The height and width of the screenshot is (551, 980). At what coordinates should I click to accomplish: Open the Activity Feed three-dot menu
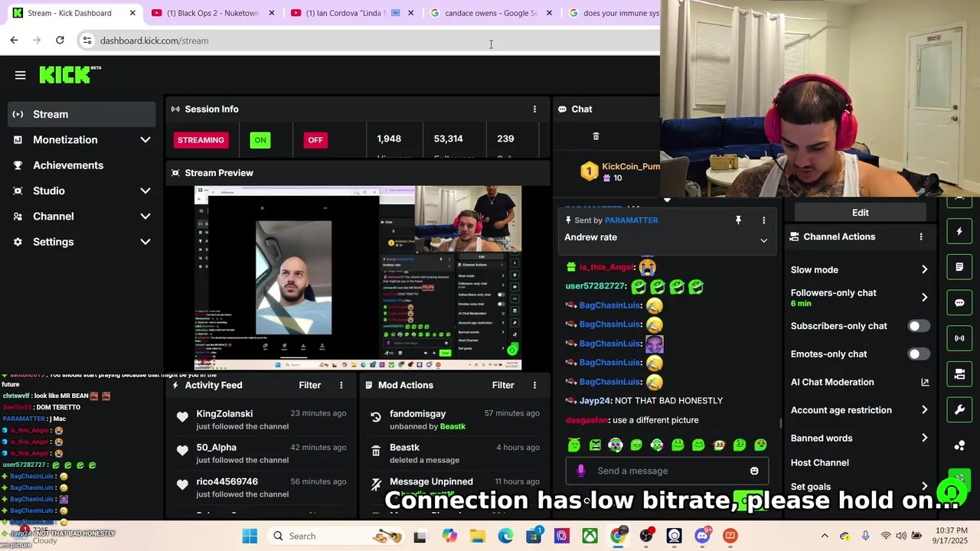[x=341, y=385]
